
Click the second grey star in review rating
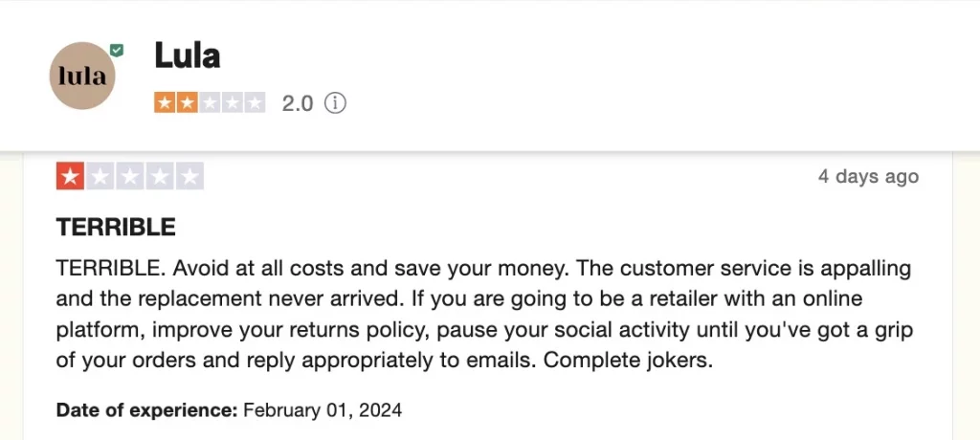pos(100,176)
